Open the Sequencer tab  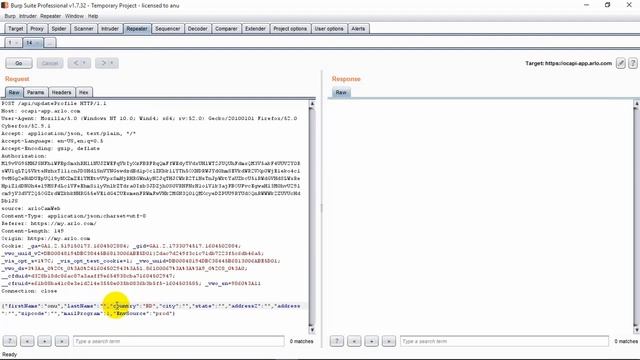point(167,29)
